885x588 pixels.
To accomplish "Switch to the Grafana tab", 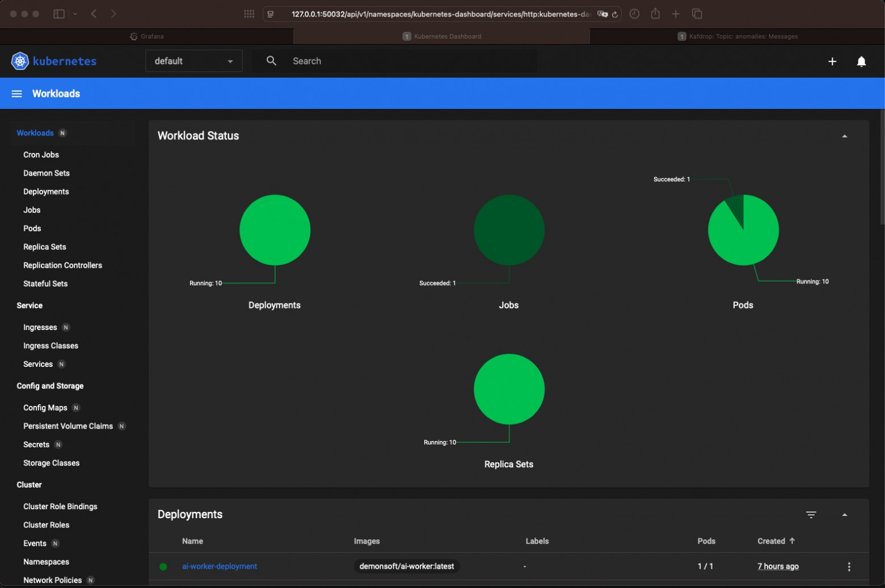I will point(147,36).
